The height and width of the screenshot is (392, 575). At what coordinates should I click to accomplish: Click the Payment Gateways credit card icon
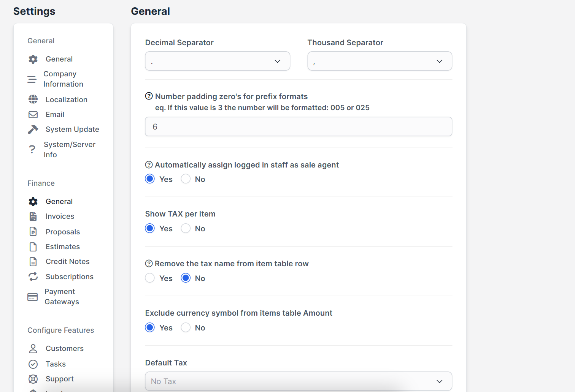(32, 297)
